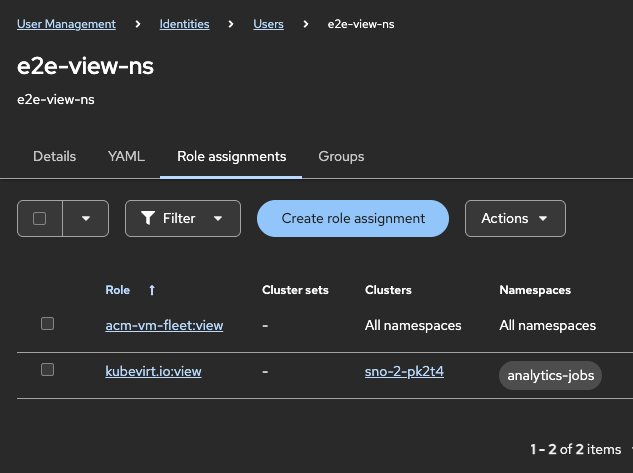633x473 pixels.
Task: Toggle the bulk select-all checkbox
Action: (40, 218)
